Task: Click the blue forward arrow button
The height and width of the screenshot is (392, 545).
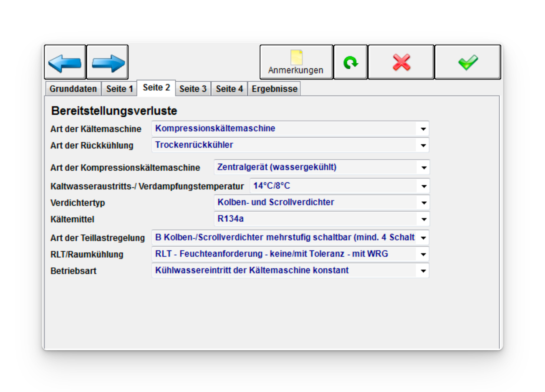Action: [x=108, y=62]
